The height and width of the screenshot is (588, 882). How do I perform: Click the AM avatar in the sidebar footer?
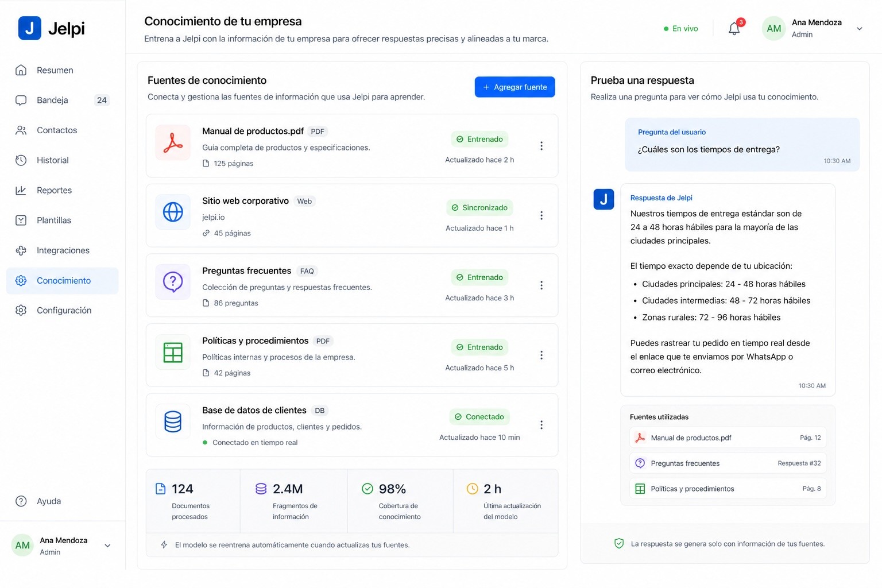pos(22,546)
